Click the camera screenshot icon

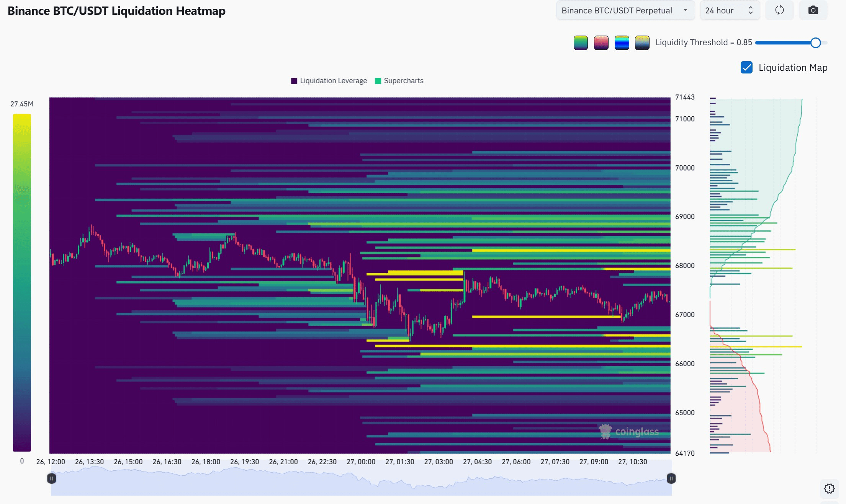click(813, 10)
